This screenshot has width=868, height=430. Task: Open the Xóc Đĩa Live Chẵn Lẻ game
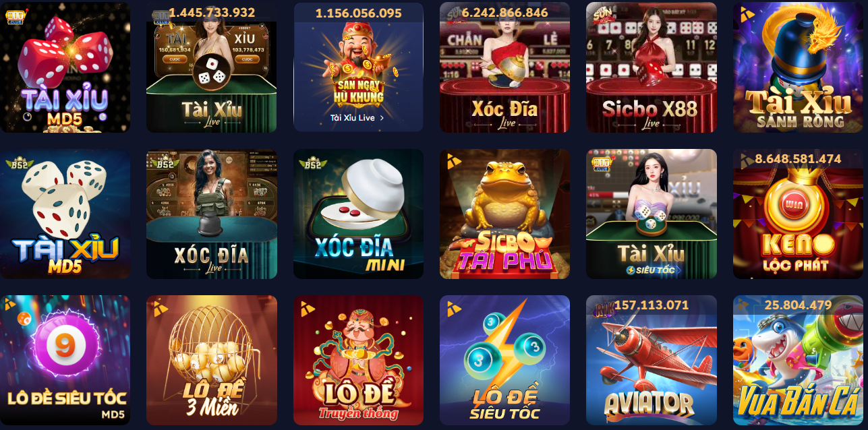click(x=504, y=67)
